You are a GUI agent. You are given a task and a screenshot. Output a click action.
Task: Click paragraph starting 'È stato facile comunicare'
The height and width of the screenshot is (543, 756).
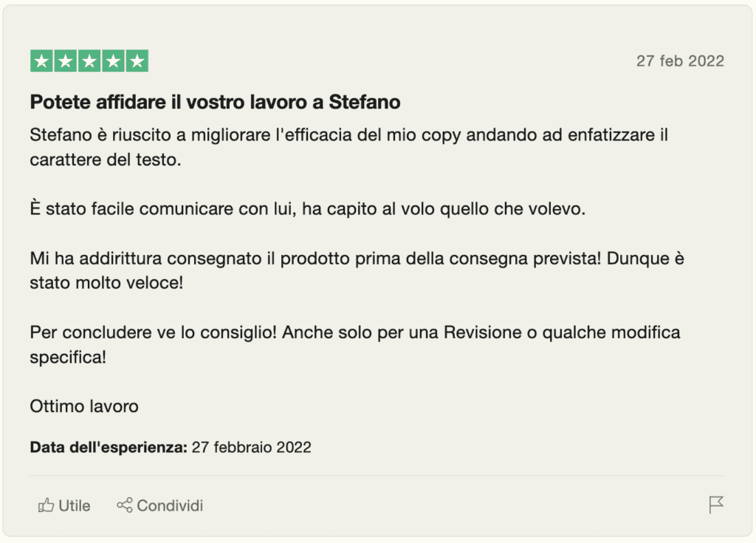click(x=308, y=209)
